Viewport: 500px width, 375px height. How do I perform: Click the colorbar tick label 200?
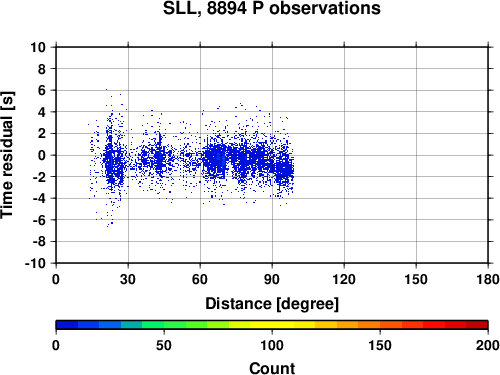click(488, 345)
